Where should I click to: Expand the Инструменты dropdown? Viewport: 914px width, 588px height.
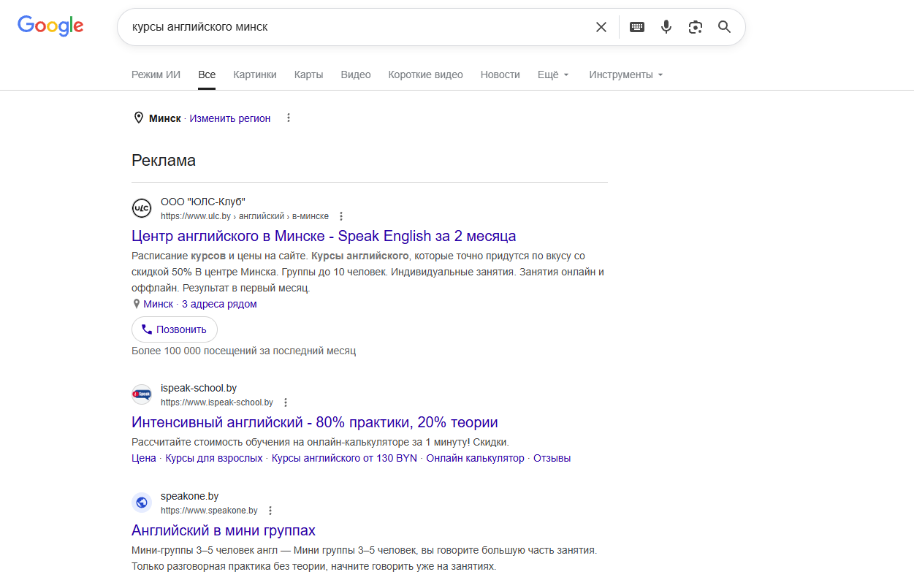626,75
